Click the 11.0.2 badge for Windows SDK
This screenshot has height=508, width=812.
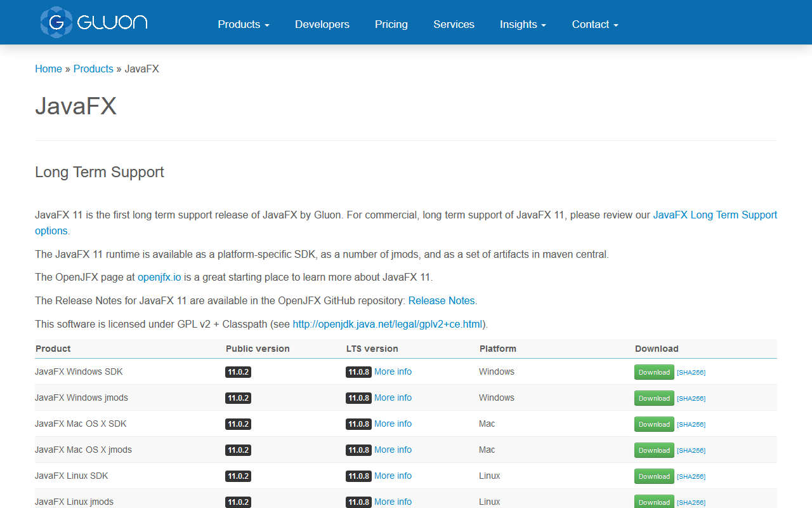tap(238, 372)
